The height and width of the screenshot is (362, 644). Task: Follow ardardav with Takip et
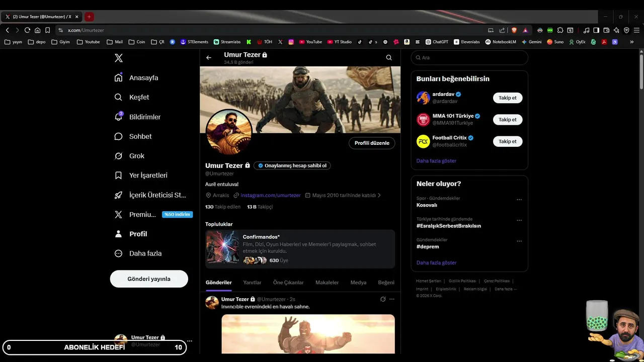(x=508, y=98)
